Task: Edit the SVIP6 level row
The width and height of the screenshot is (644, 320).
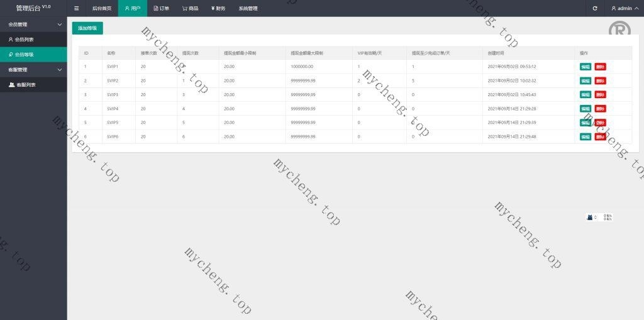Action: pos(585,137)
